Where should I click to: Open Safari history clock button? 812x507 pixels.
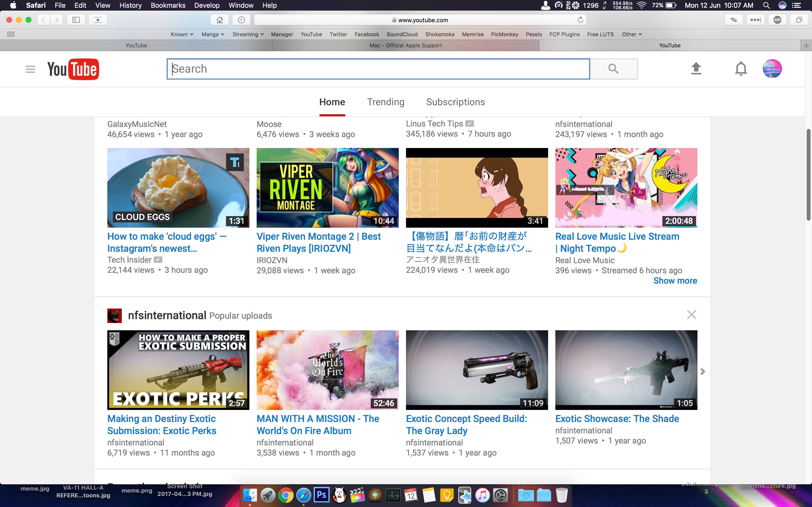point(241,20)
